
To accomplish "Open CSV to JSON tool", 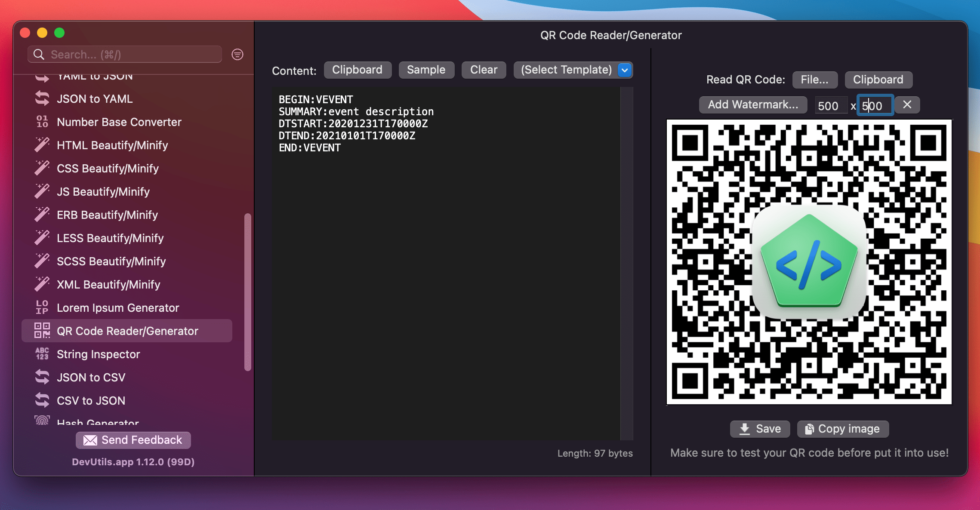I will [x=127, y=400].
